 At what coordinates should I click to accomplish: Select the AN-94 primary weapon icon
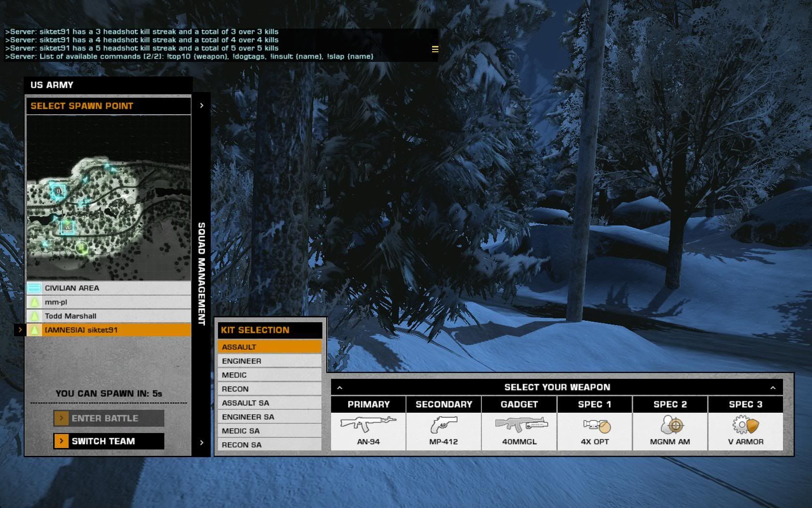pos(368,424)
